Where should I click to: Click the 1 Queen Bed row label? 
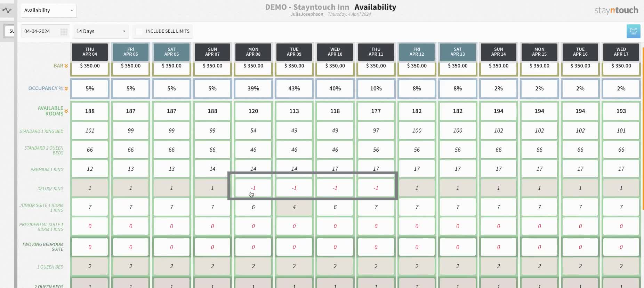[x=50, y=267]
